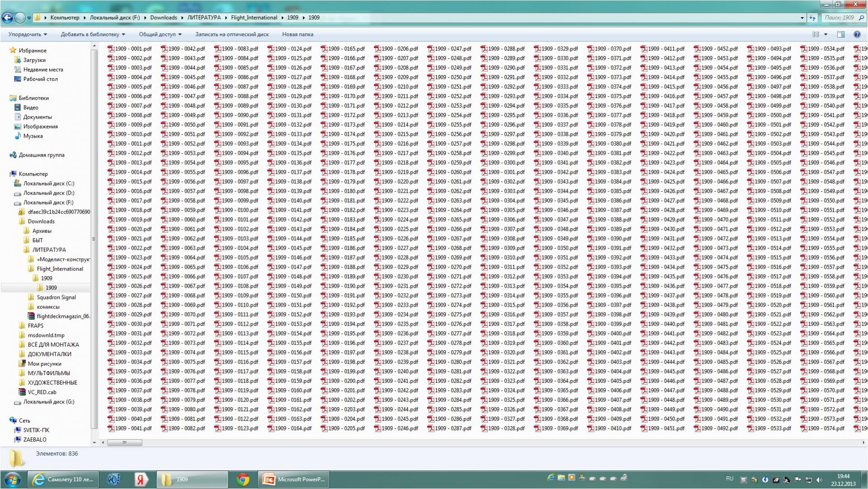Open Добавить в библиотеку menu
868x489 pixels.
point(93,34)
